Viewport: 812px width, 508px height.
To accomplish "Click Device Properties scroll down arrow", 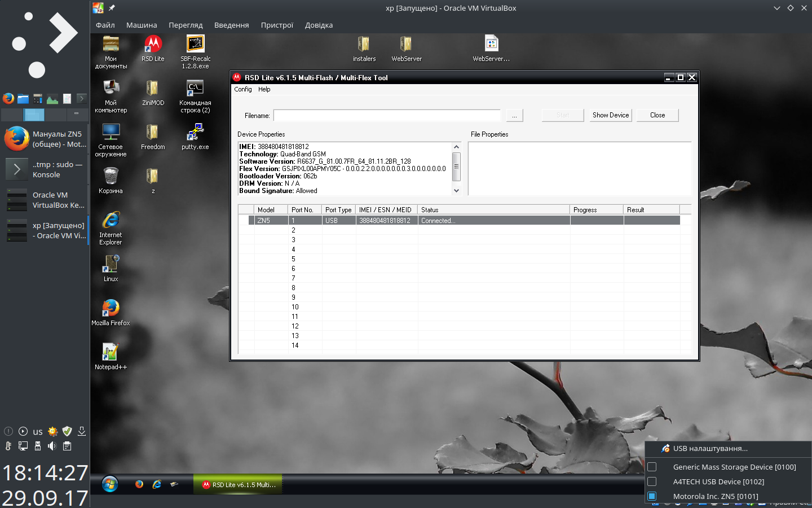I will 456,191.
